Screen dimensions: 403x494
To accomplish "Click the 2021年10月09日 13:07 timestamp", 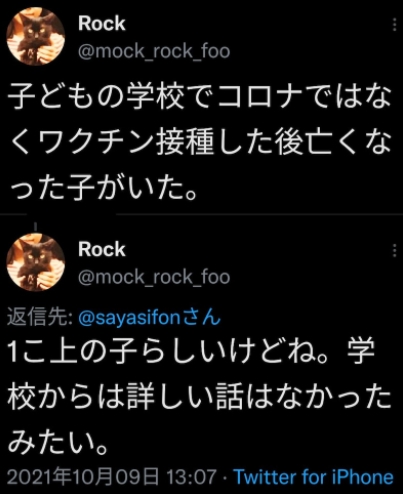I will (112, 477).
